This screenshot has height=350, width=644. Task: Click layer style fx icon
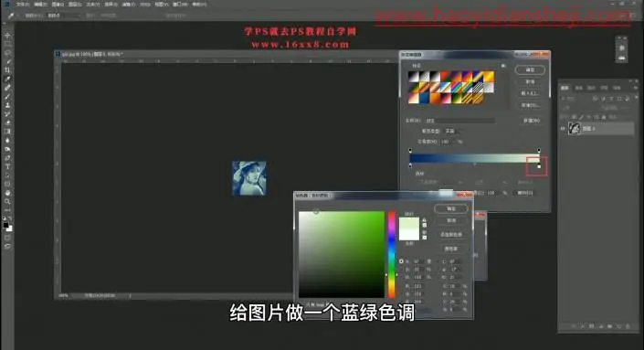click(583, 326)
